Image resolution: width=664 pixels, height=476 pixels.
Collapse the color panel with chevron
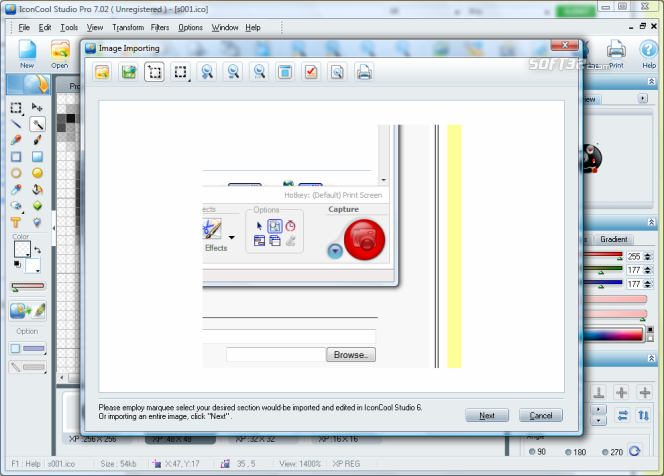pyautogui.click(x=651, y=222)
